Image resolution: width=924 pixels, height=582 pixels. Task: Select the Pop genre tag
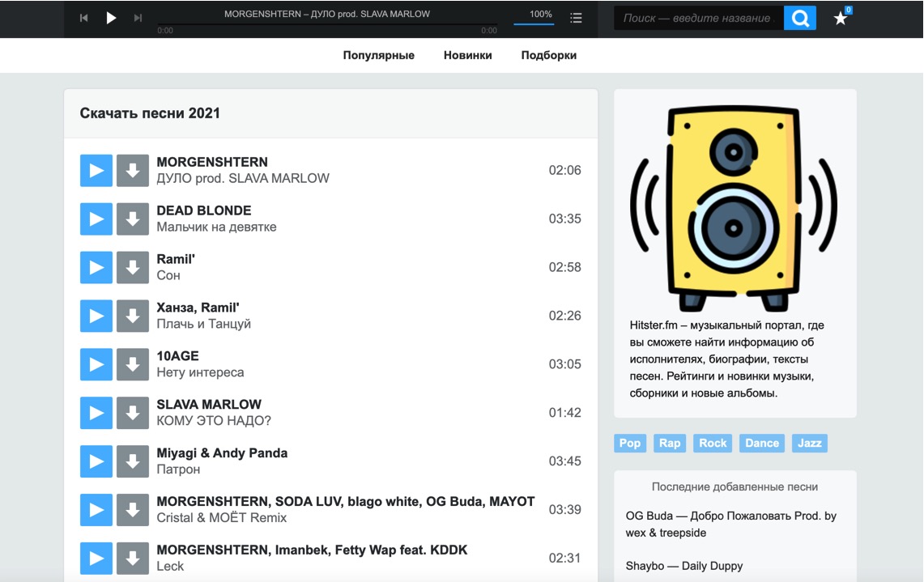[630, 443]
